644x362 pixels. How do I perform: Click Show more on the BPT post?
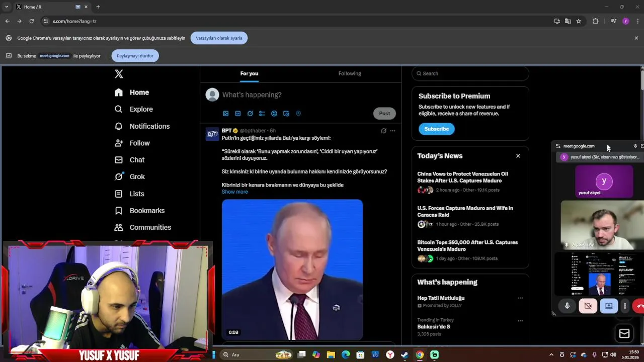(x=234, y=192)
